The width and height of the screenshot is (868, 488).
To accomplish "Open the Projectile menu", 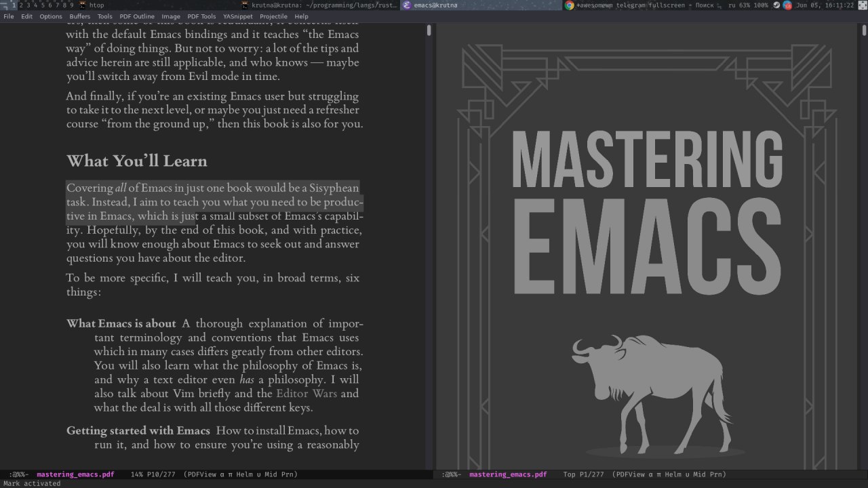I will tap(274, 16).
